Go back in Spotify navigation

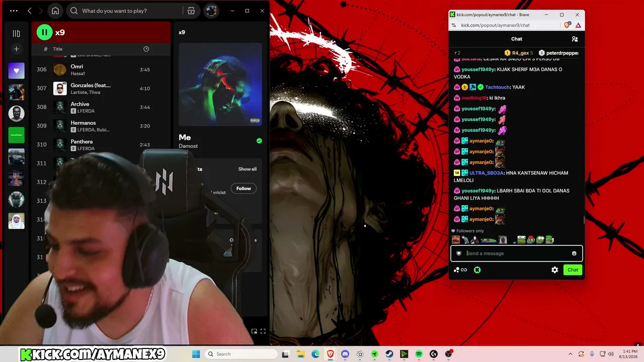pos(30,11)
